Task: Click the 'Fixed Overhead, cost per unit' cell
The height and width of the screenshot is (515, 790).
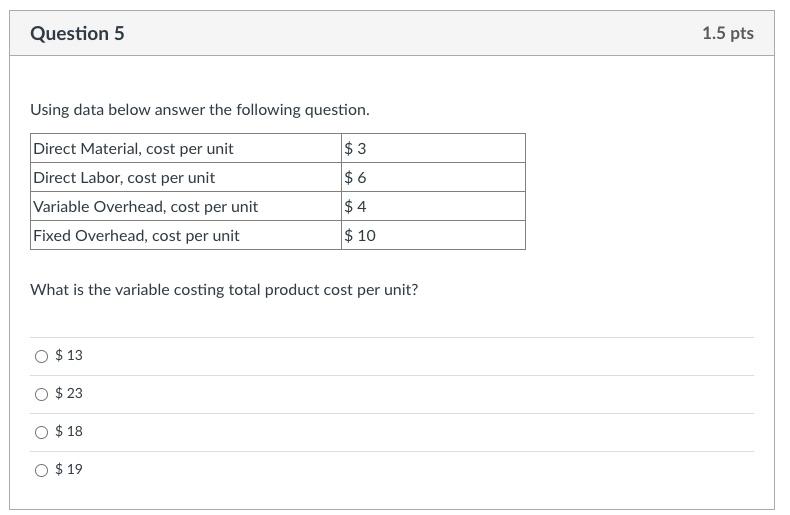Action: pos(186,235)
